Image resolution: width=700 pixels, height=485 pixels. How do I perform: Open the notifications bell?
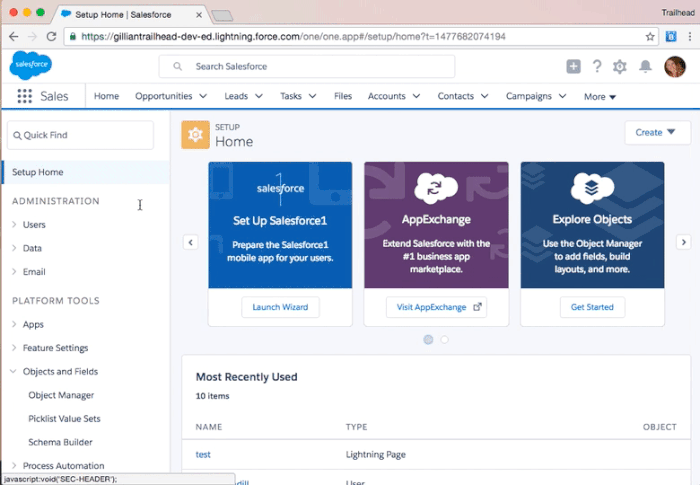(x=645, y=67)
